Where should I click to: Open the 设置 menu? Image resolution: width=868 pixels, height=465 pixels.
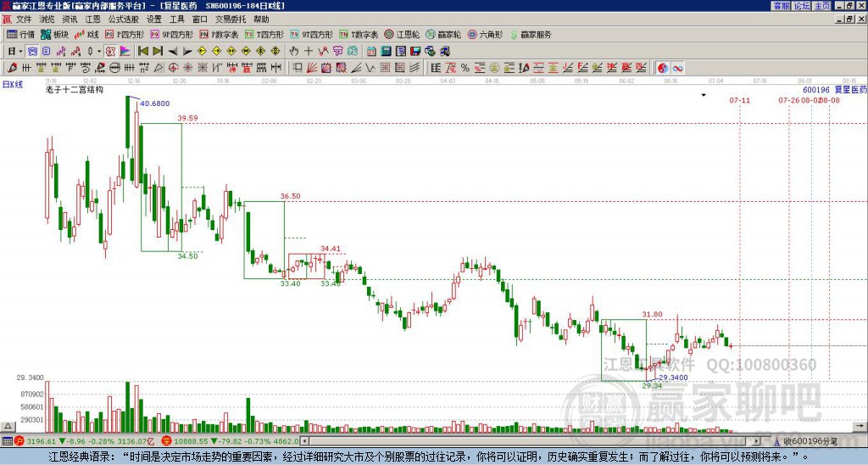pyautogui.click(x=154, y=20)
